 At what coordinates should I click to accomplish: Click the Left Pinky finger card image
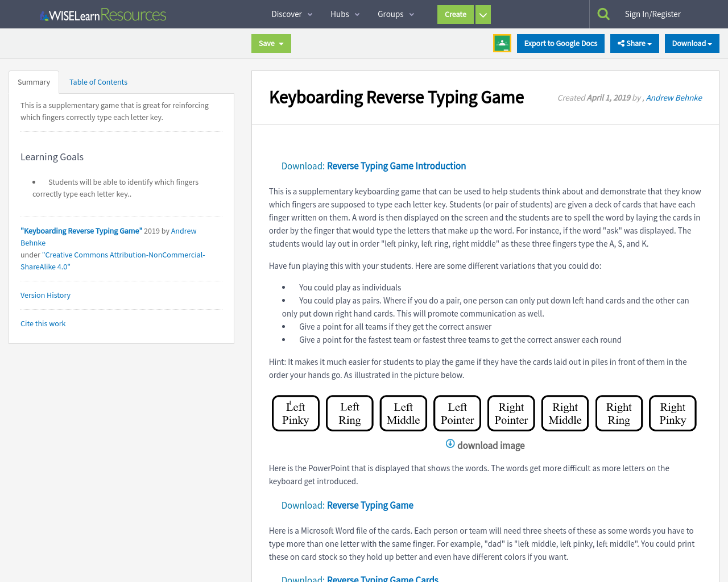(x=295, y=413)
